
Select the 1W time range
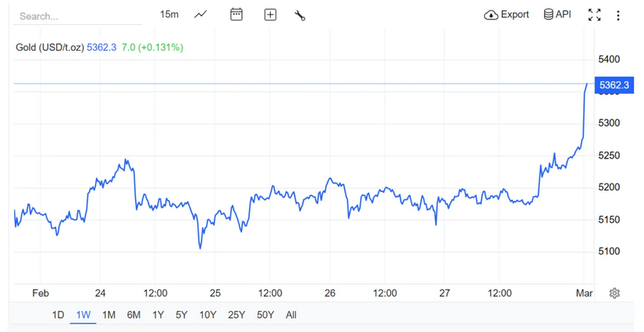(84, 315)
